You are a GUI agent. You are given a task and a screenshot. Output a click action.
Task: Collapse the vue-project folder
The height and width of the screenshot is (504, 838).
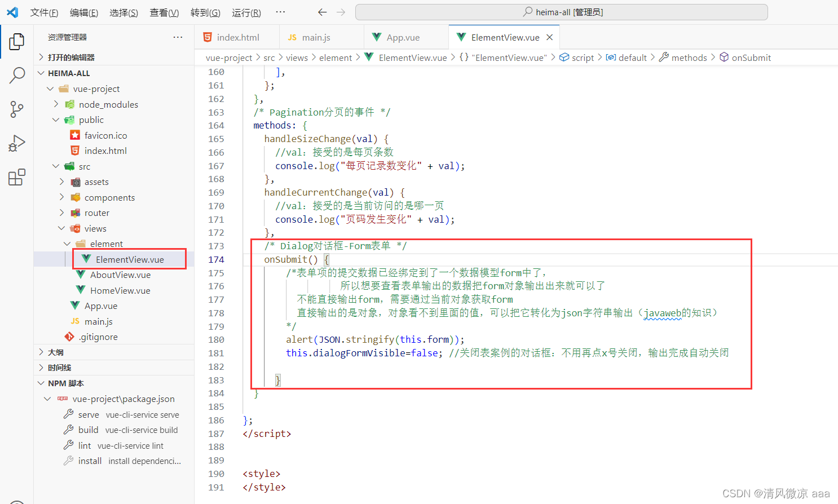(96, 89)
